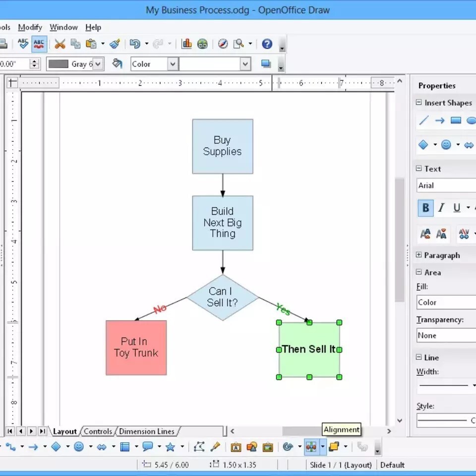The image size is (476, 476).
Task: Open the Navigator compass icon
Action: tap(223, 44)
